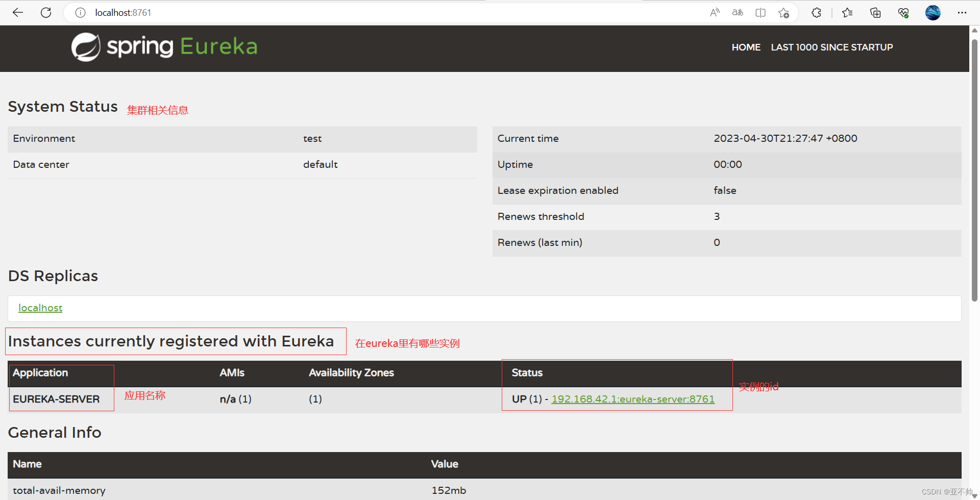980x500 pixels.
Task: Open the Translate page icon
Action: click(x=737, y=12)
